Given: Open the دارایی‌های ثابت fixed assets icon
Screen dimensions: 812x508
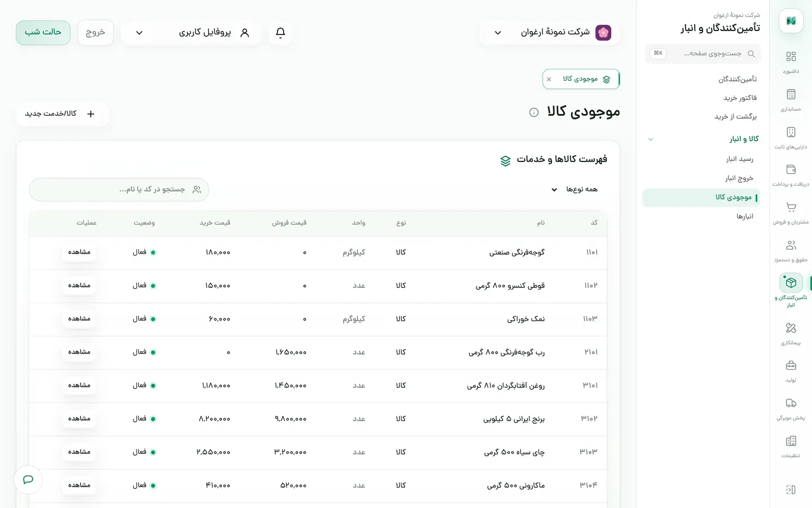Looking at the screenshot, I should [x=791, y=132].
